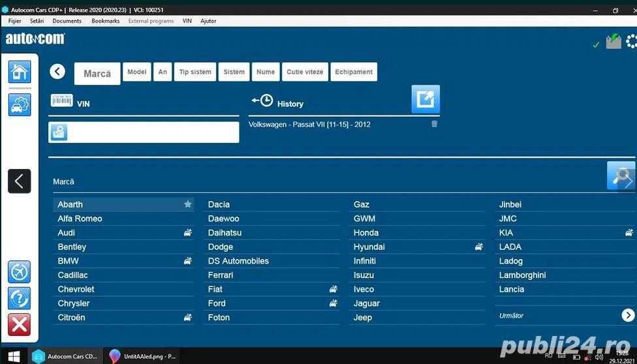637x364 pixels.
Task: Open the Setări menu
Action: point(37,21)
